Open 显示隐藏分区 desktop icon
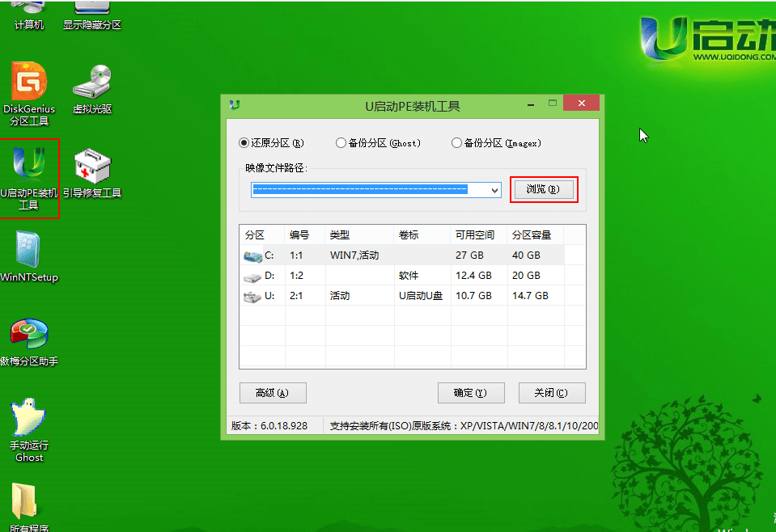Viewport: 776px width, 532px height. (x=92, y=15)
